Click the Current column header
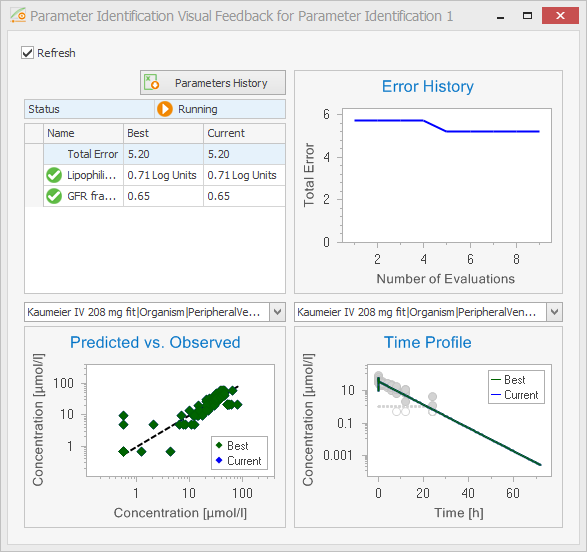The image size is (587, 552). coord(244,133)
